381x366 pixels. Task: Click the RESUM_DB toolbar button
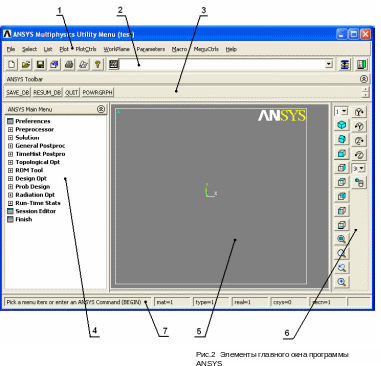[x=47, y=92]
